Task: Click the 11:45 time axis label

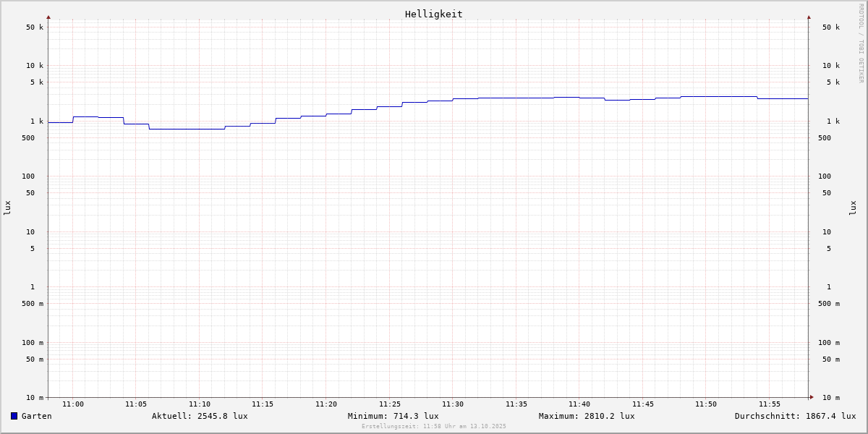Action: point(643,404)
